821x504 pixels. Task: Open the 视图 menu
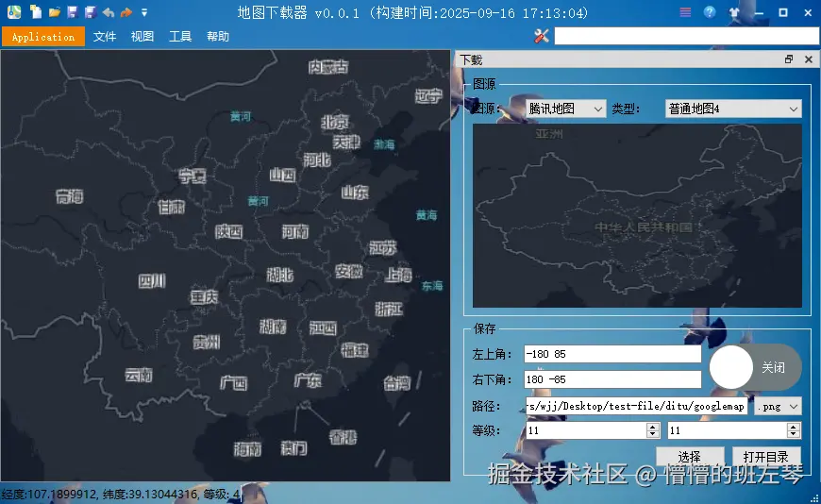[142, 37]
